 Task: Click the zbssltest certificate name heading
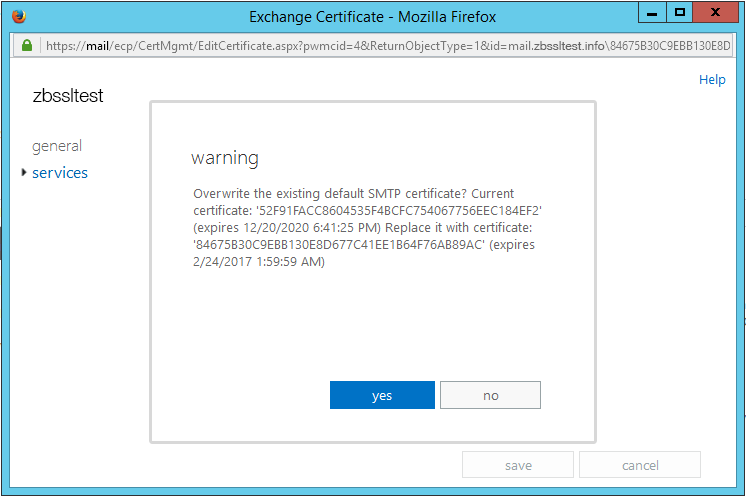(x=68, y=97)
